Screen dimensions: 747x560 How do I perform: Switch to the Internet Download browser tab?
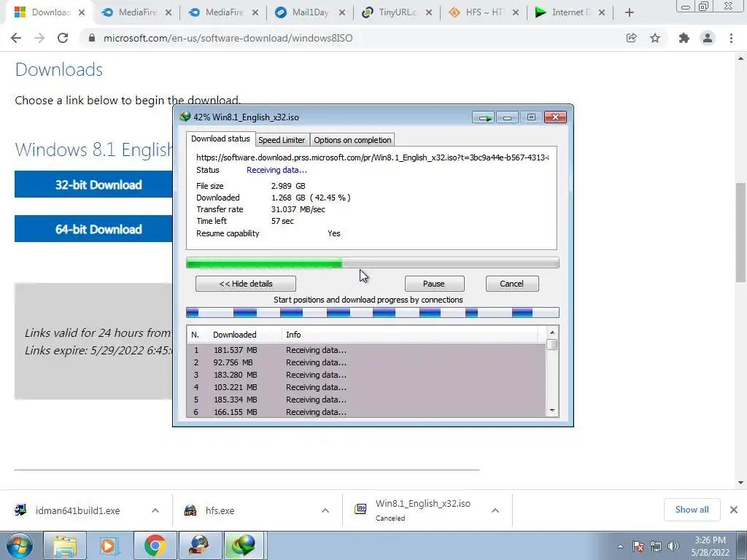tap(570, 13)
